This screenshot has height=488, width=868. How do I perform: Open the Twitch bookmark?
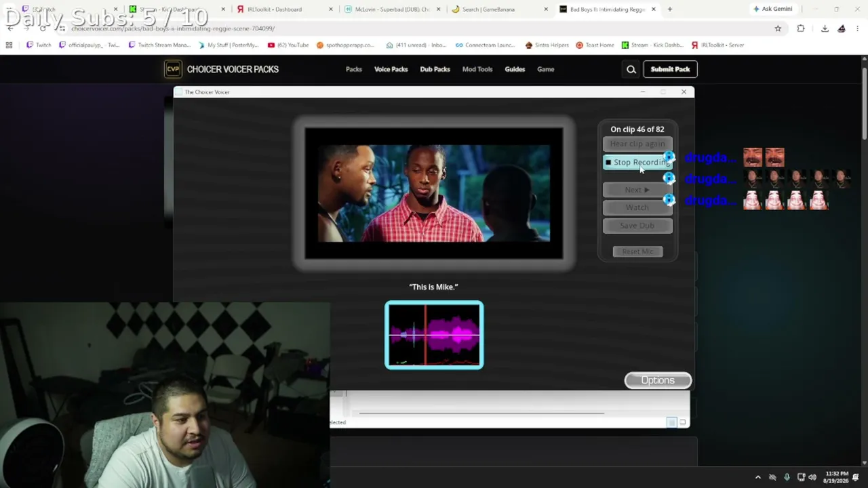point(39,45)
